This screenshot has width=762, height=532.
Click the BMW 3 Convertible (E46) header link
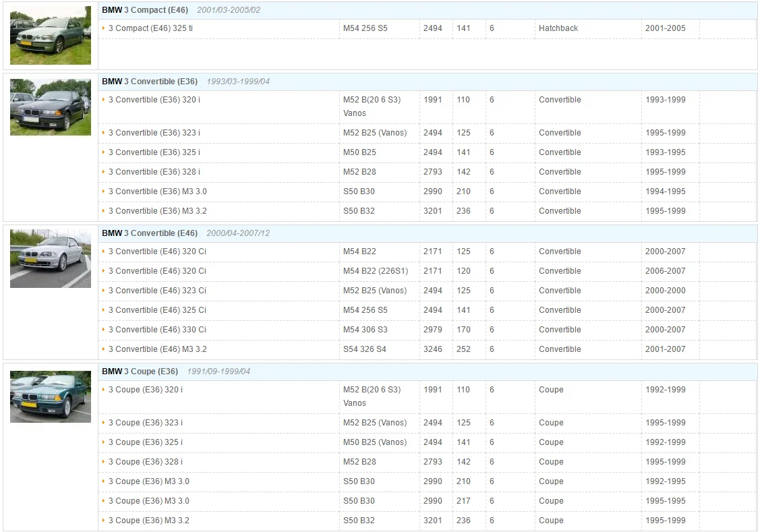(150, 233)
